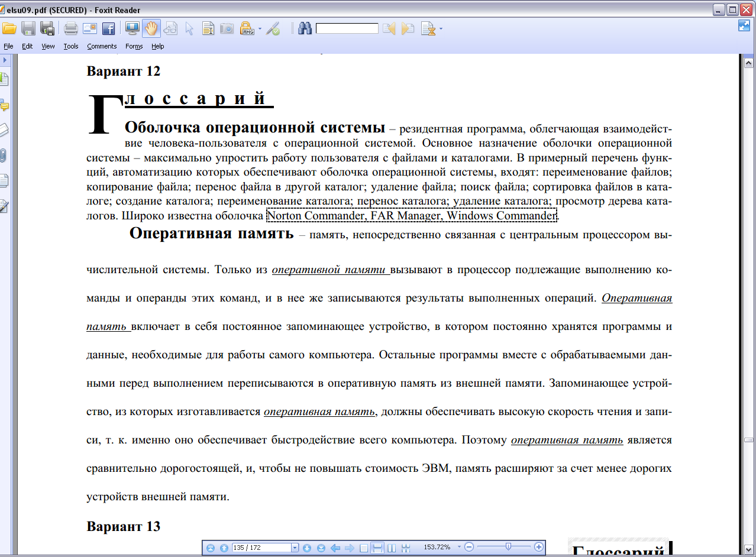Click the RMS padlock icon
The width and height of the screenshot is (756, 557).
click(247, 28)
